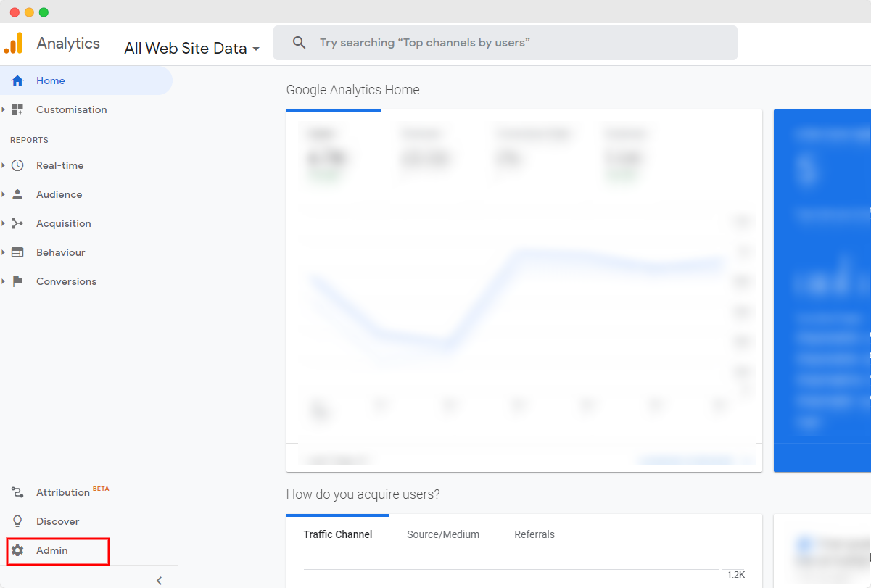Click the Admin menu entry
Image resolution: width=871 pixels, height=588 pixels.
click(x=53, y=551)
